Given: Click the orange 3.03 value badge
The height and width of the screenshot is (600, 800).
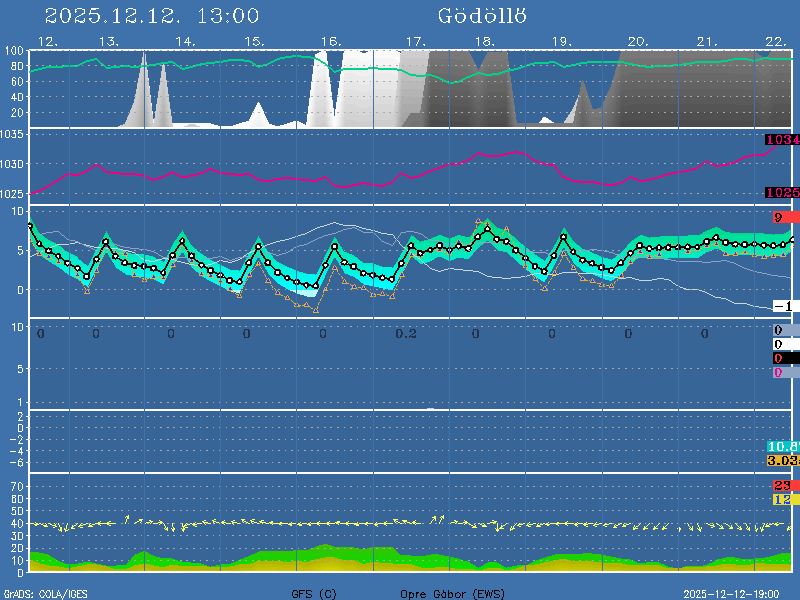Looking at the screenshot, I should click(x=782, y=460).
